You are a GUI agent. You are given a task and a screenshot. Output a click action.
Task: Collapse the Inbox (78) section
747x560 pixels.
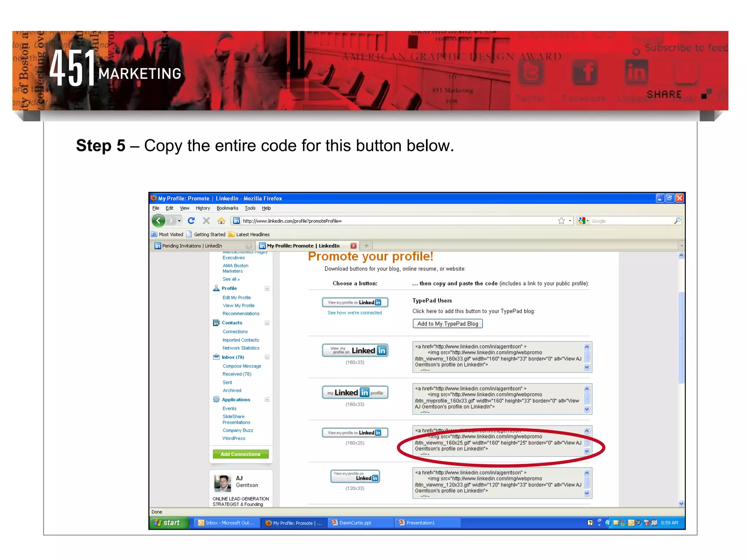(267, 357)
